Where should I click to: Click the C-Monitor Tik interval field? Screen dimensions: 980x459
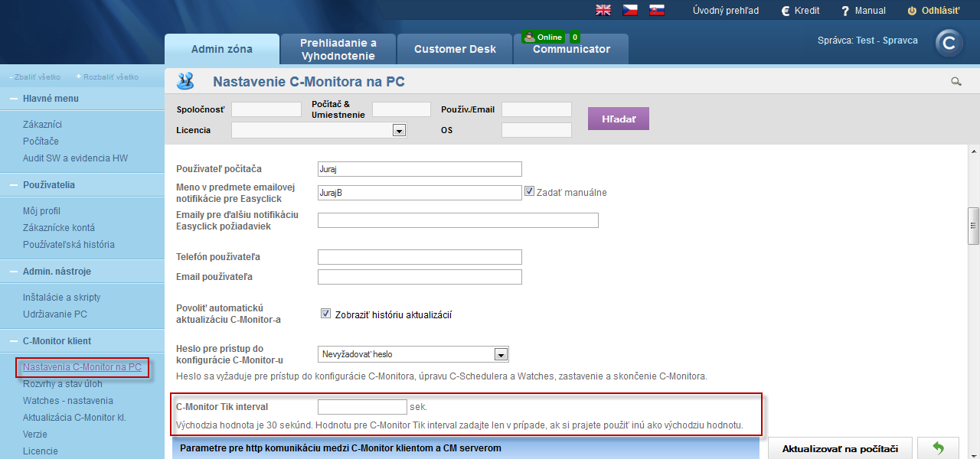click(x=362, y=407)
